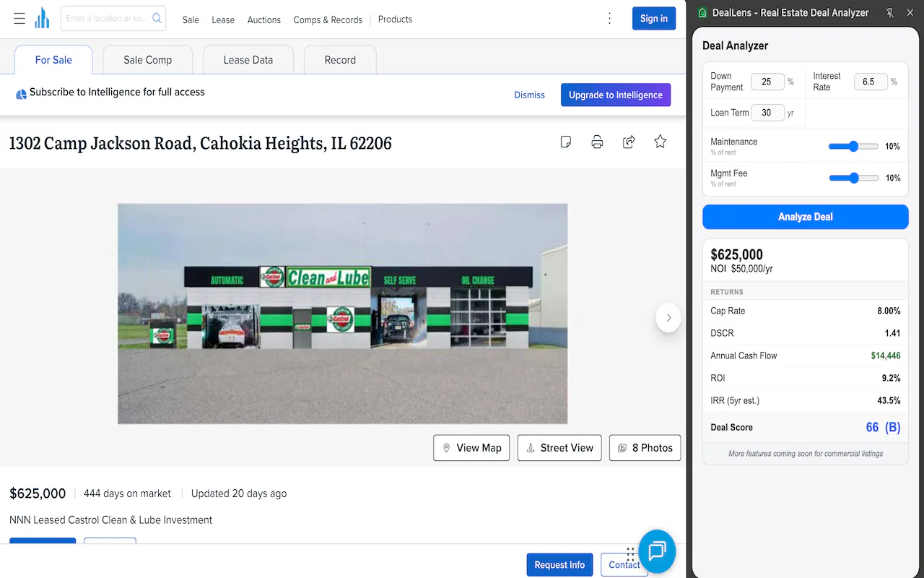
Task: Print the listing using the printer icon
Action: click(597, 142)
